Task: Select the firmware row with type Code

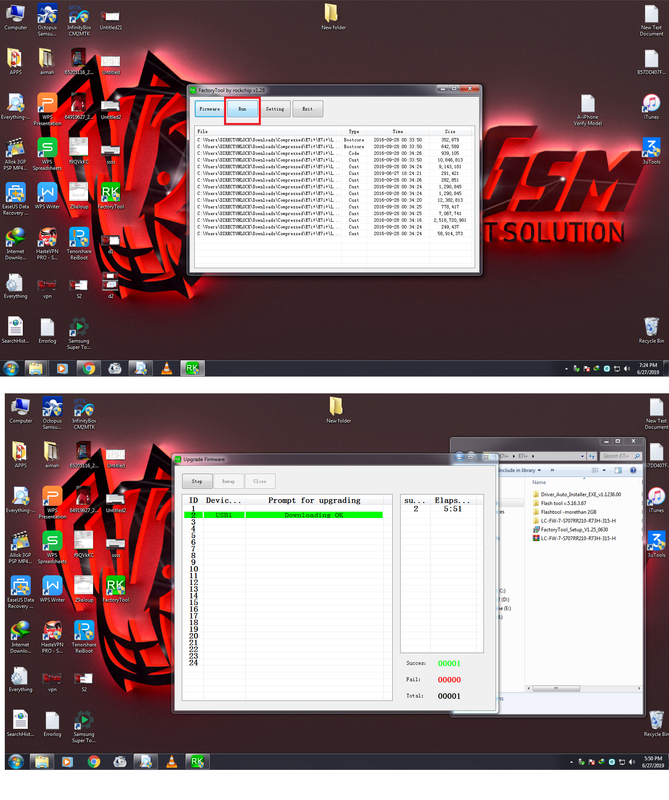Action: click(334, 153)
